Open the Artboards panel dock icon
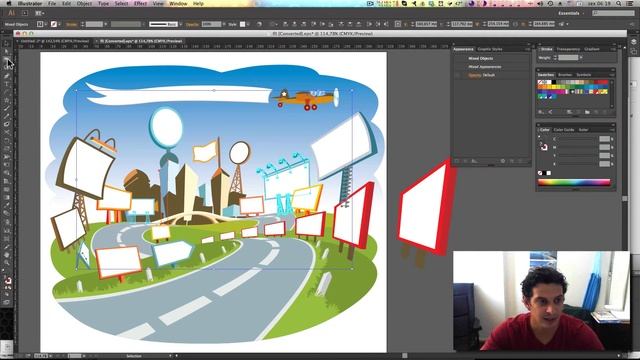Screen dimensions: 640x360 click(633, 52)
